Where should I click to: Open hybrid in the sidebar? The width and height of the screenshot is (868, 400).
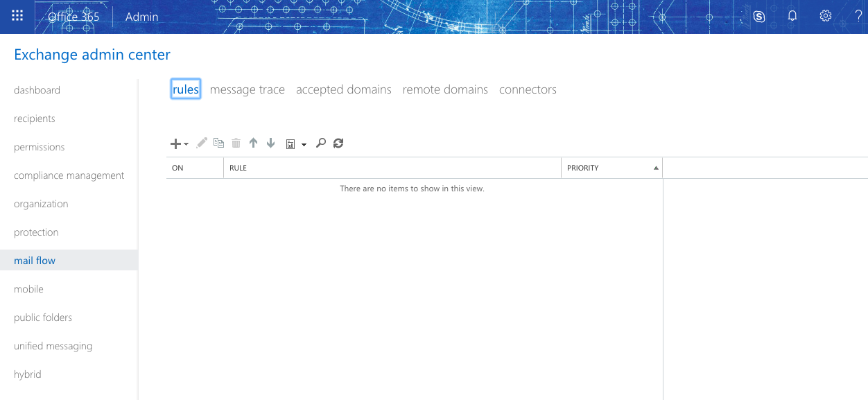28,374
